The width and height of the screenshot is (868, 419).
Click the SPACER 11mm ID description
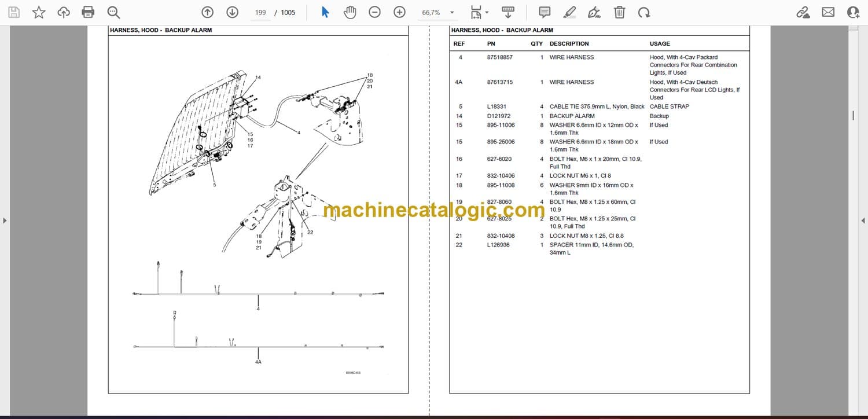pyautogui.click(x=591, y=249)
